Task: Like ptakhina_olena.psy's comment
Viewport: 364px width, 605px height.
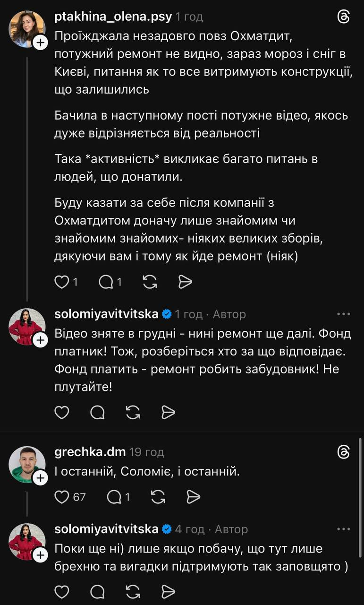Action: click(62, 282)
